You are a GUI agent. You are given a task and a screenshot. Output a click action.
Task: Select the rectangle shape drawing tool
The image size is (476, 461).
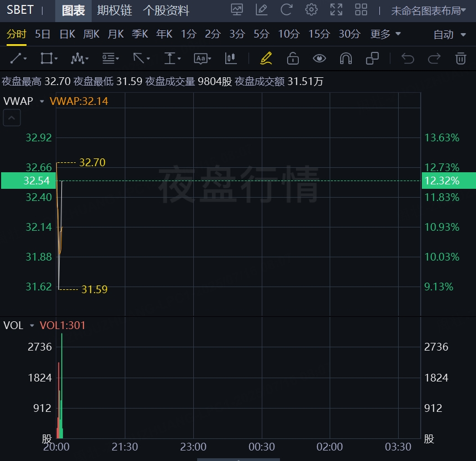tap(49, 59)
